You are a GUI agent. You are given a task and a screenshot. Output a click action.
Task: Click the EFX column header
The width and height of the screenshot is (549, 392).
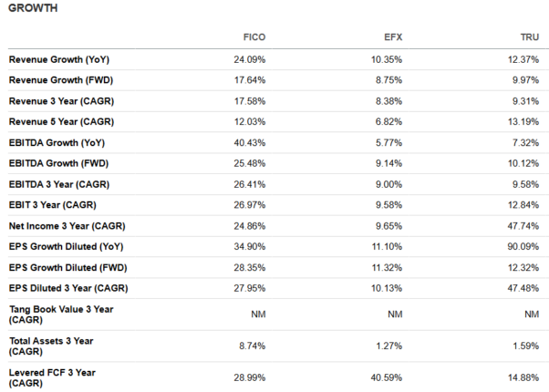coord(393,37)
